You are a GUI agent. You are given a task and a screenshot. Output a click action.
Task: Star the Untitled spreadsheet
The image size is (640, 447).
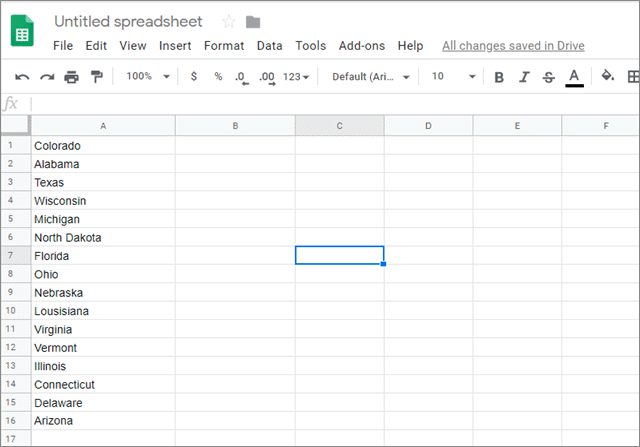pyautogui.click(x=228, y=22)
